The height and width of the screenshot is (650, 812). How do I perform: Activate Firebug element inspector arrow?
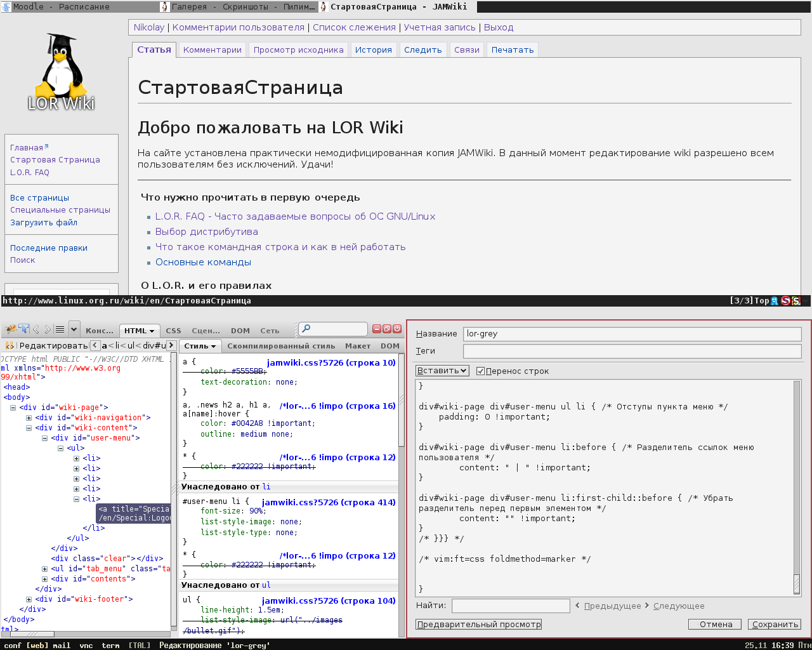pos(24,329)
